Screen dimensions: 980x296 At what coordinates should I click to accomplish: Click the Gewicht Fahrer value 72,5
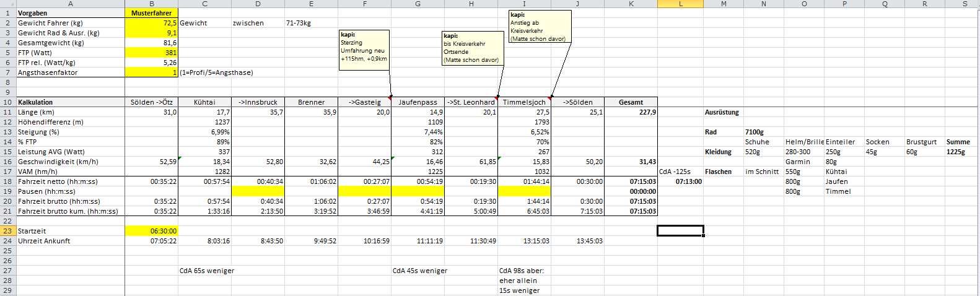[152, 23]
